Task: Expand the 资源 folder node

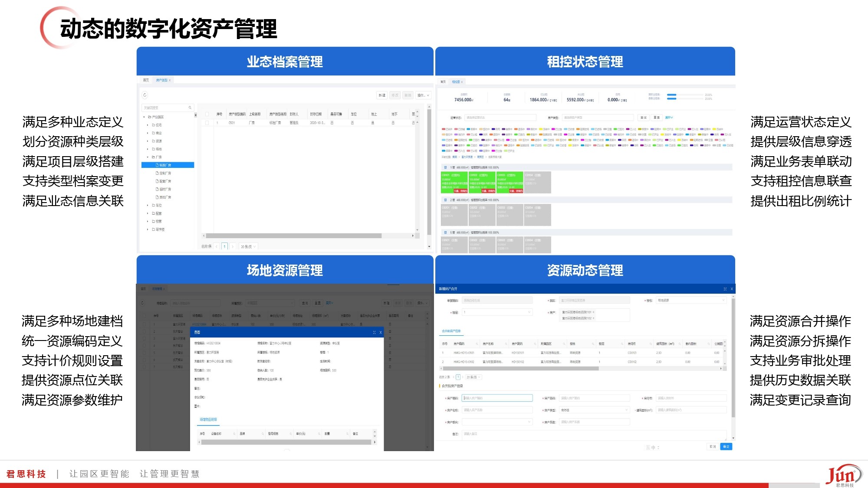Action: pyautogui.click(x=148, y=141)
